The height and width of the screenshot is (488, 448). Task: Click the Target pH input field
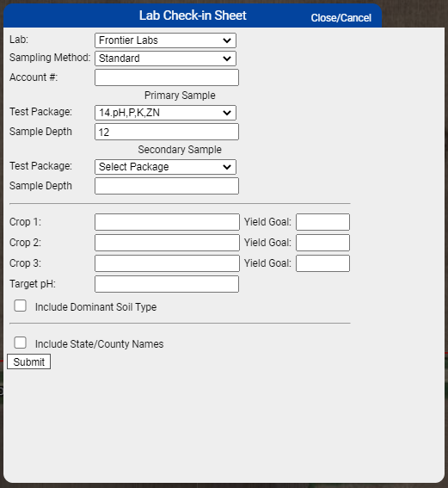(167, 284)
